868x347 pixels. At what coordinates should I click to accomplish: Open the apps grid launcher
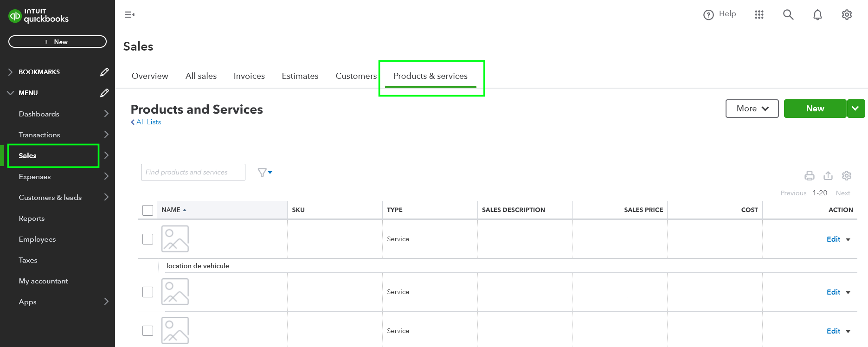click(759, 15)
